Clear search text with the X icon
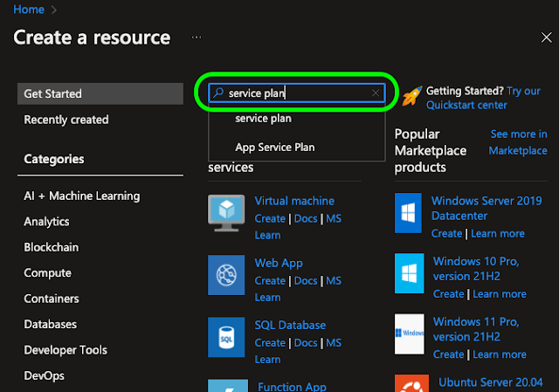The image size is (559, 392). pos(376,93)
